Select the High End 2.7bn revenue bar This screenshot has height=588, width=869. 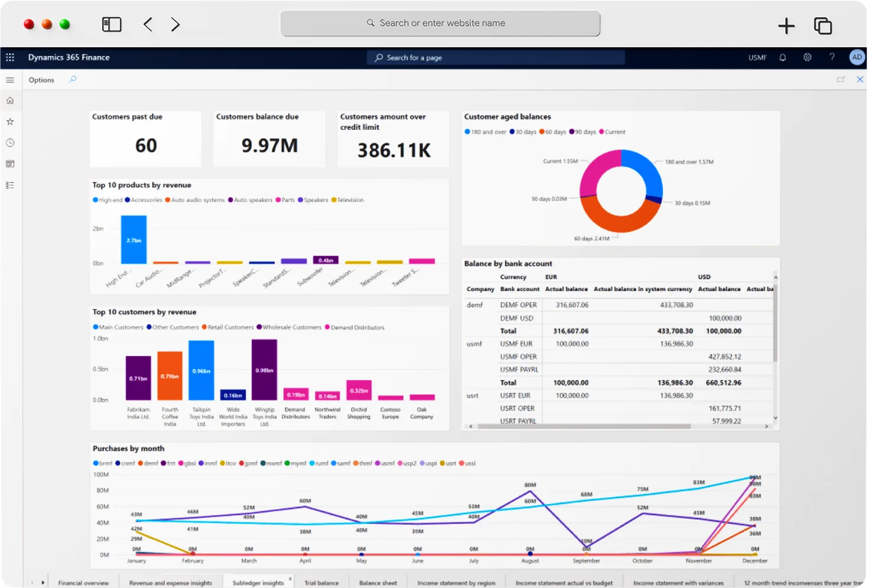pos(134,240)
